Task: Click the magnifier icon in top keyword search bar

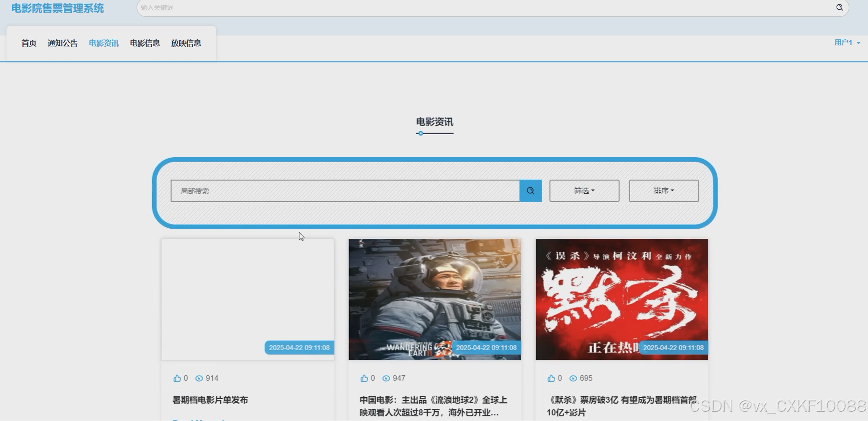Action: pyautogui.click(x=839, y=7)
